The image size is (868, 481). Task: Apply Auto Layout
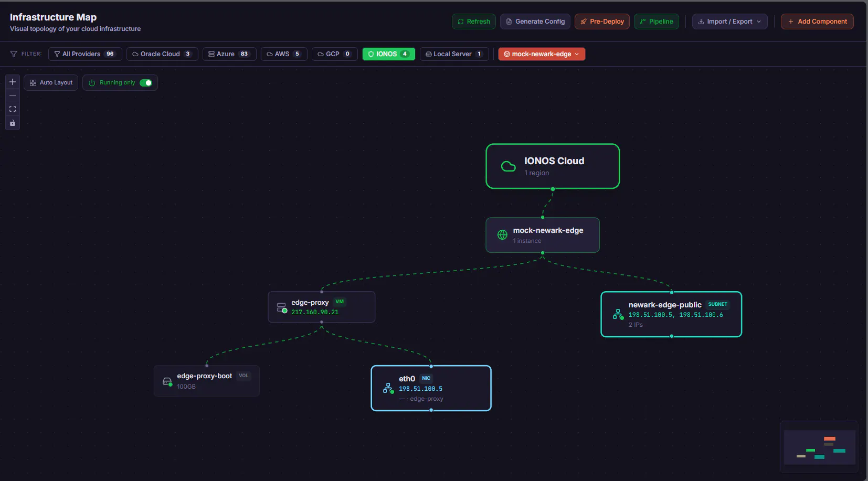[51, 83]
